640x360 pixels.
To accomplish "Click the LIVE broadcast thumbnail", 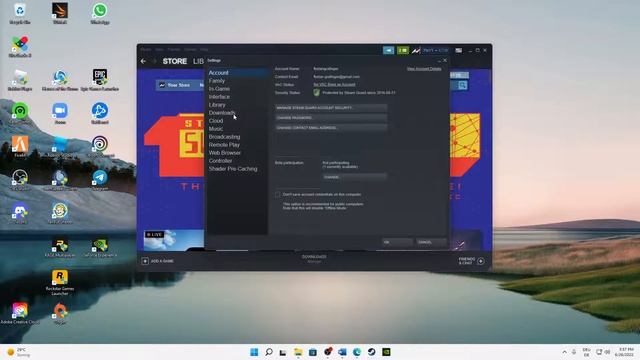I will click(x=173, y=240).
